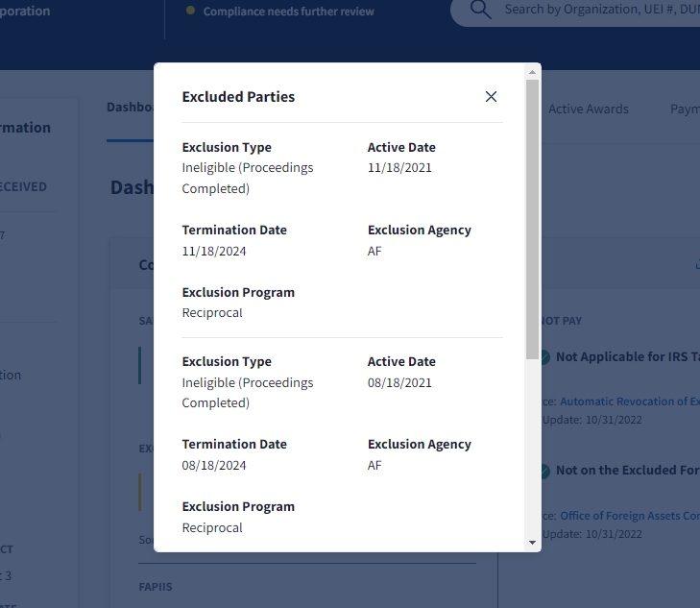Click the search magnifier icon

480,11
